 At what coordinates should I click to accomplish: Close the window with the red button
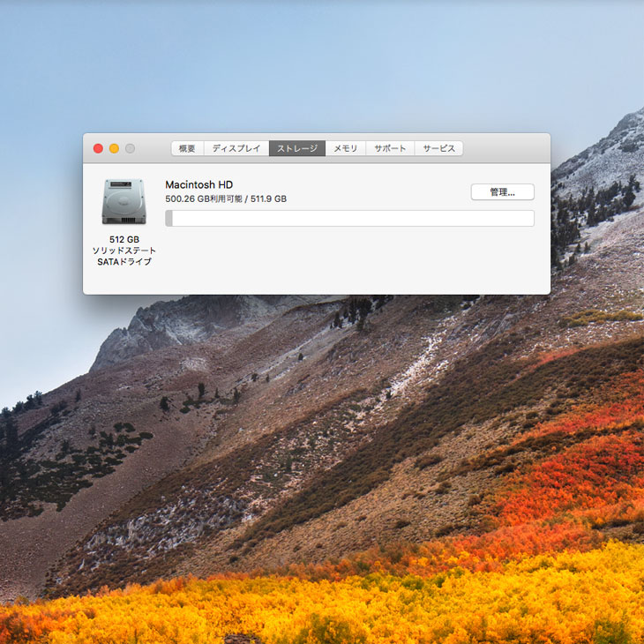pyautogui.click(x=98, y=148)
